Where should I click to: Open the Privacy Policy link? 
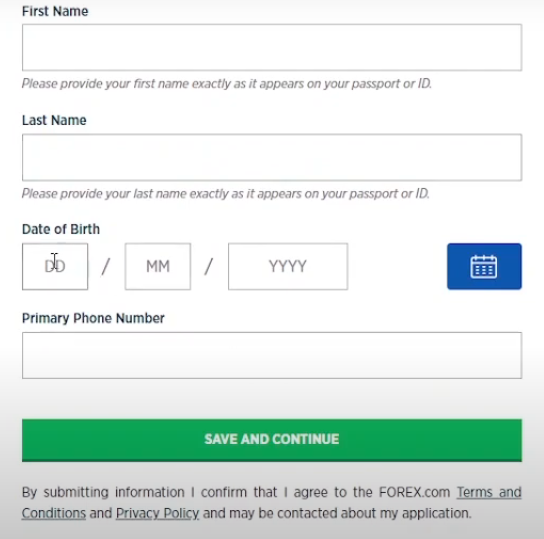click(158, 513)
